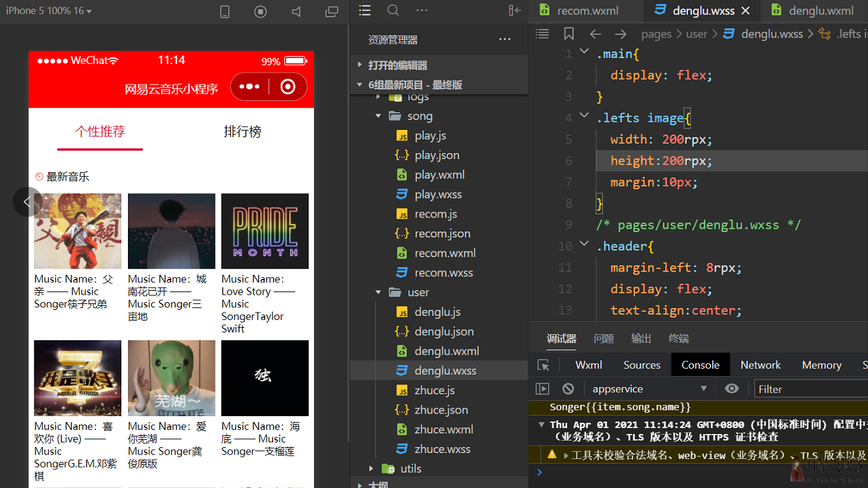Open the more options dots beside search icon
This screenshot has height=488, width=868.
coord(422,11)
